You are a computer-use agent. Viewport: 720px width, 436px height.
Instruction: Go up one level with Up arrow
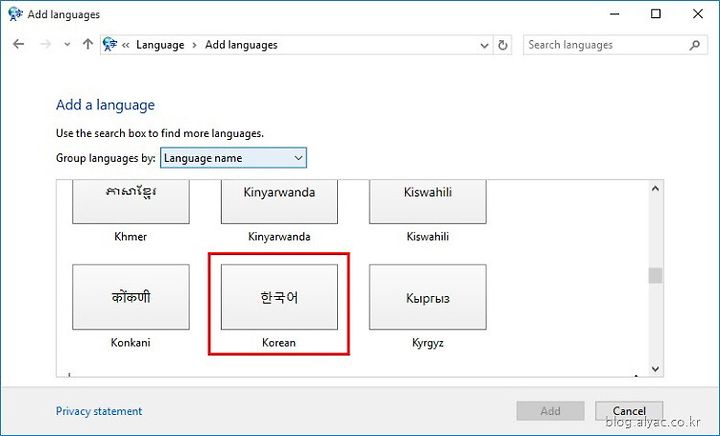point(87,45)
